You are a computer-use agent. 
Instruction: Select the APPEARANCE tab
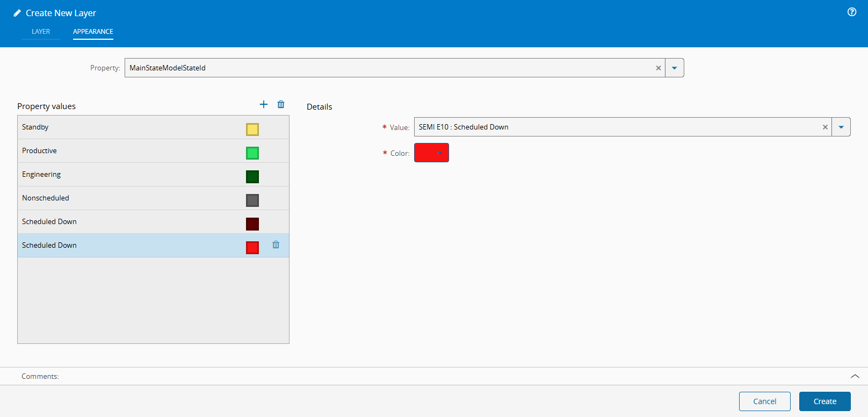tap(93, 32)
